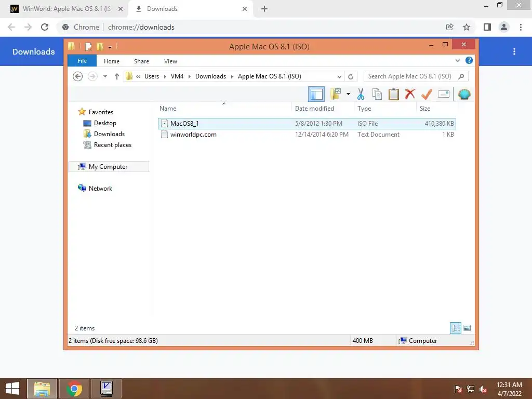Click the Computer zone in status bar
The image size is (532, 399).
(x=418, y=341)
